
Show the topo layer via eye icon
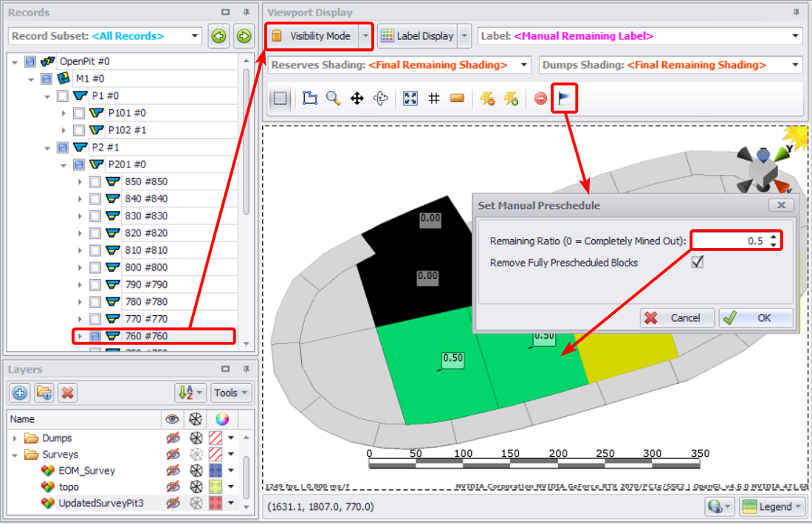pos(172,487)
